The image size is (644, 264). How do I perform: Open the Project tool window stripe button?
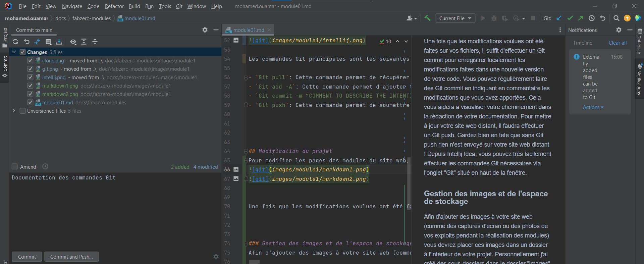tap(5, 37)
